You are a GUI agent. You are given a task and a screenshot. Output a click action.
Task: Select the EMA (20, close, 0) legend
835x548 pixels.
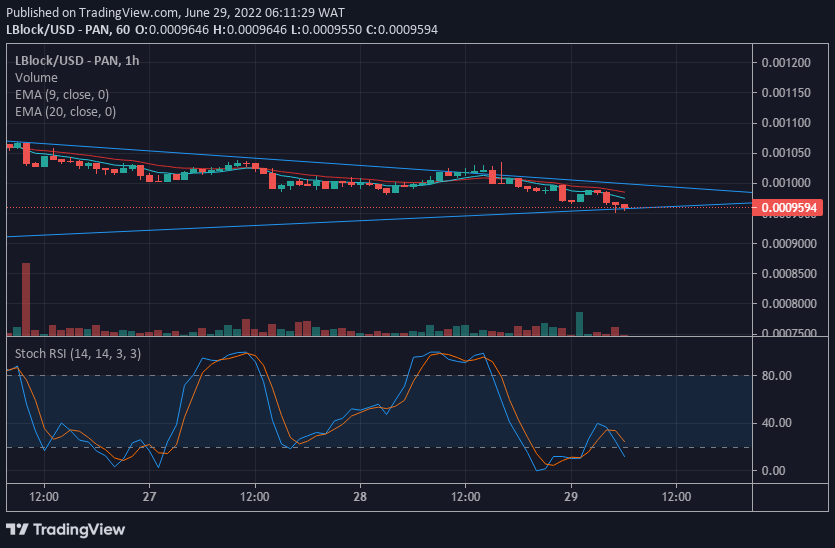point(65,112)
